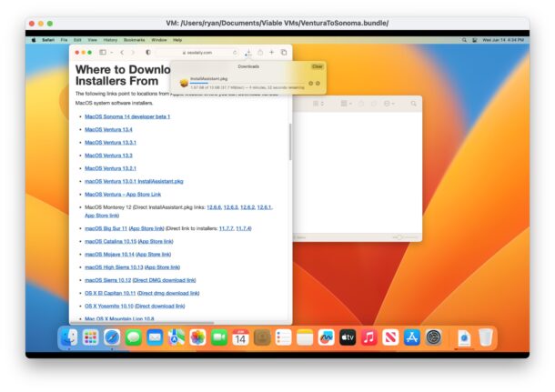Show Safari tab overview
555x392 pixels.
click(284, 52)
